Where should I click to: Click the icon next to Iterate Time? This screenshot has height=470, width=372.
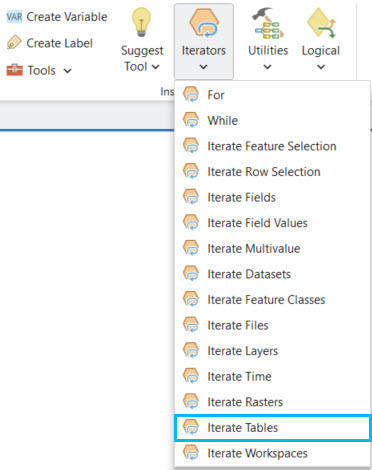pyautogui.click(x=191, y=376)
